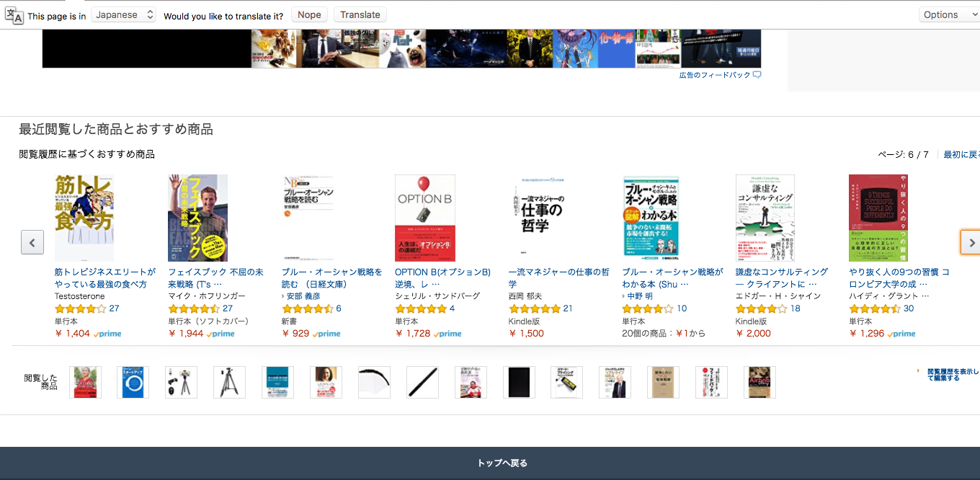Click price ¥ 1,500 Kindle edition
Screen dimensions: 980x480
pos(527,334)
